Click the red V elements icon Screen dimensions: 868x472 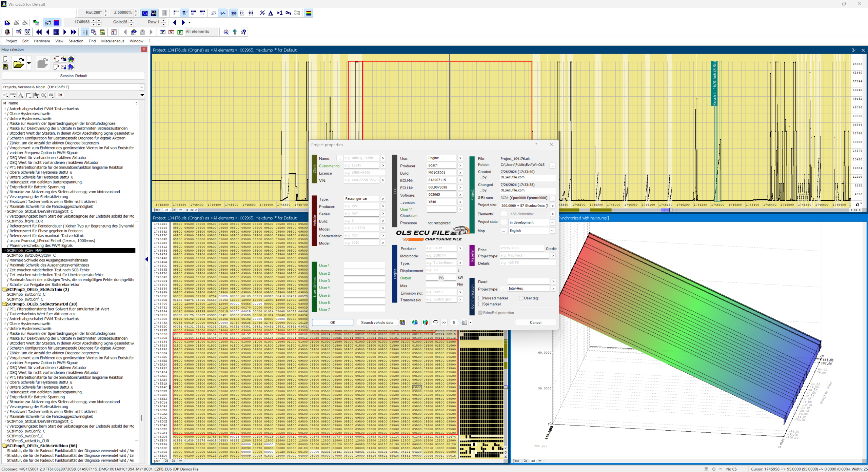point(171,32)
